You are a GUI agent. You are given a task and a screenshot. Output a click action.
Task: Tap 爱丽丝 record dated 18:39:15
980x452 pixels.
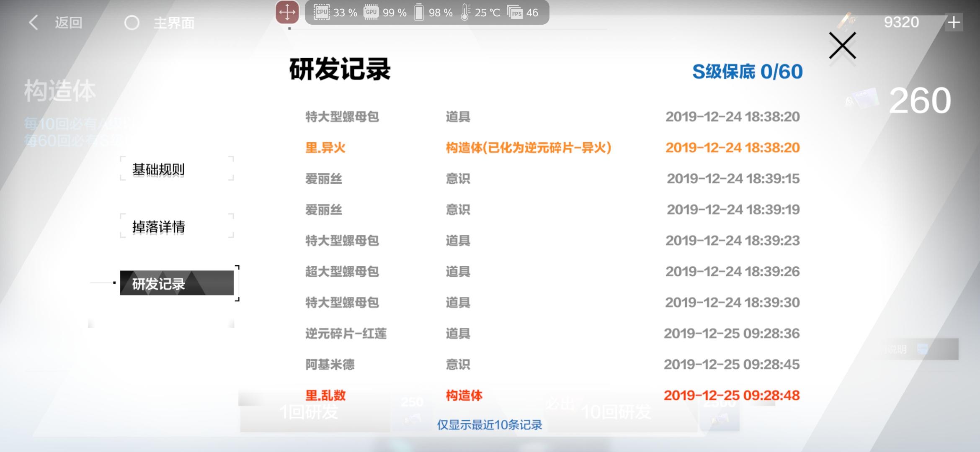(323, 178)
